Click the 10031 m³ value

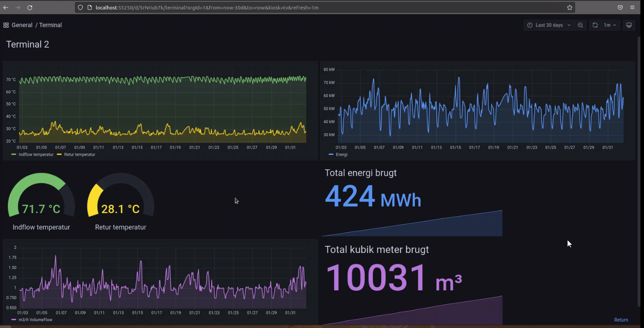click(x=394, y=278)
